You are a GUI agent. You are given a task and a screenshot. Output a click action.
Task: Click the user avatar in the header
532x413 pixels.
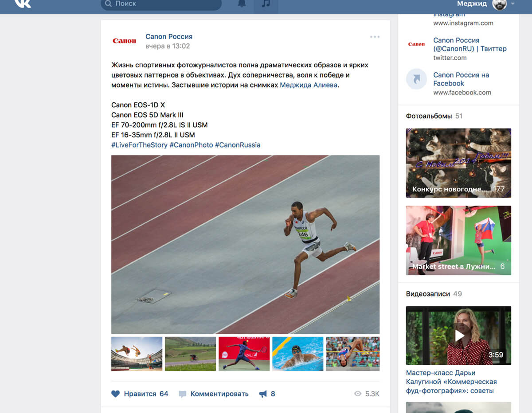point(499,4)
